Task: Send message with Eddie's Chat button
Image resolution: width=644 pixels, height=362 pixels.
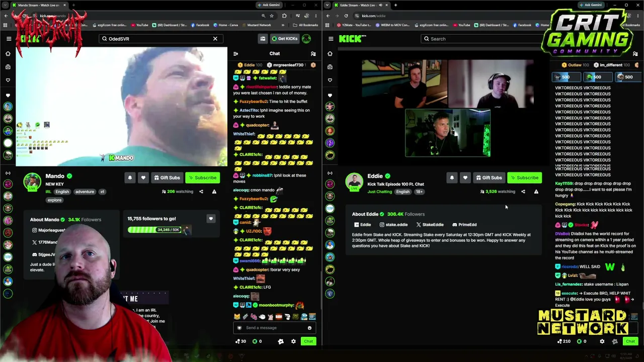Action: point(630,341)
